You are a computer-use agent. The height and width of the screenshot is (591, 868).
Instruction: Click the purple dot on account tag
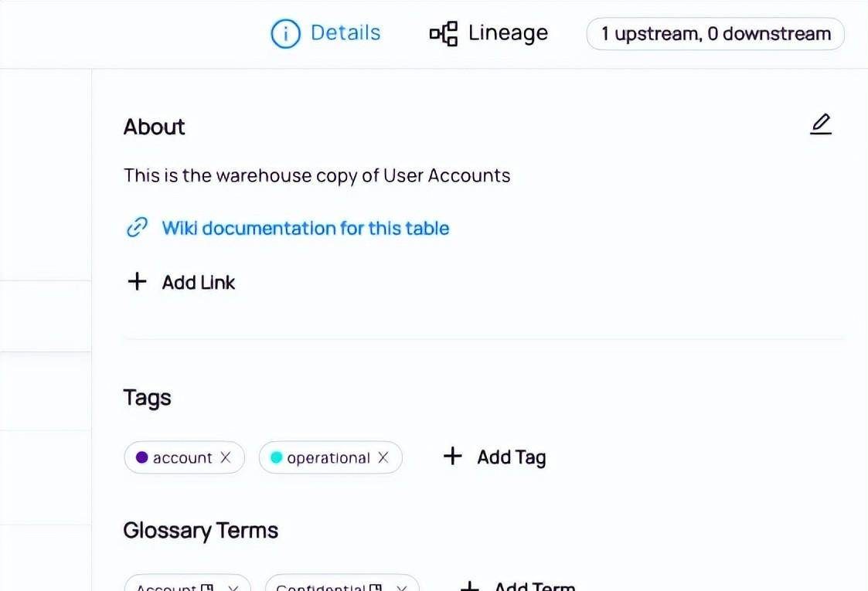141,457
